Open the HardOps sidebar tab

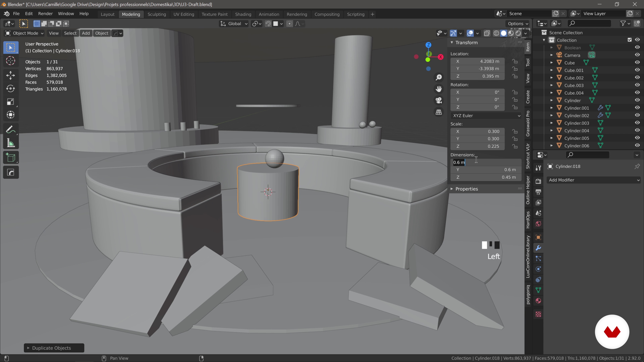pyautogui.click(x=528, y=220)
